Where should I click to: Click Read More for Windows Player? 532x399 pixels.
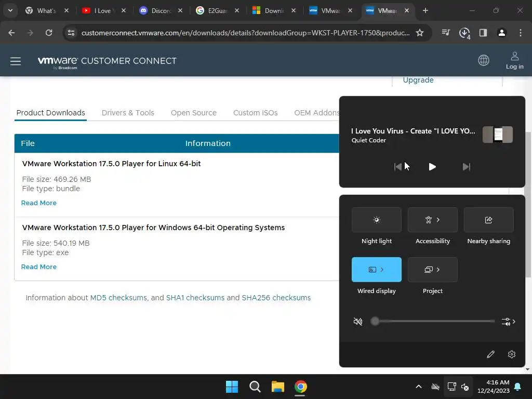(38, 267)
